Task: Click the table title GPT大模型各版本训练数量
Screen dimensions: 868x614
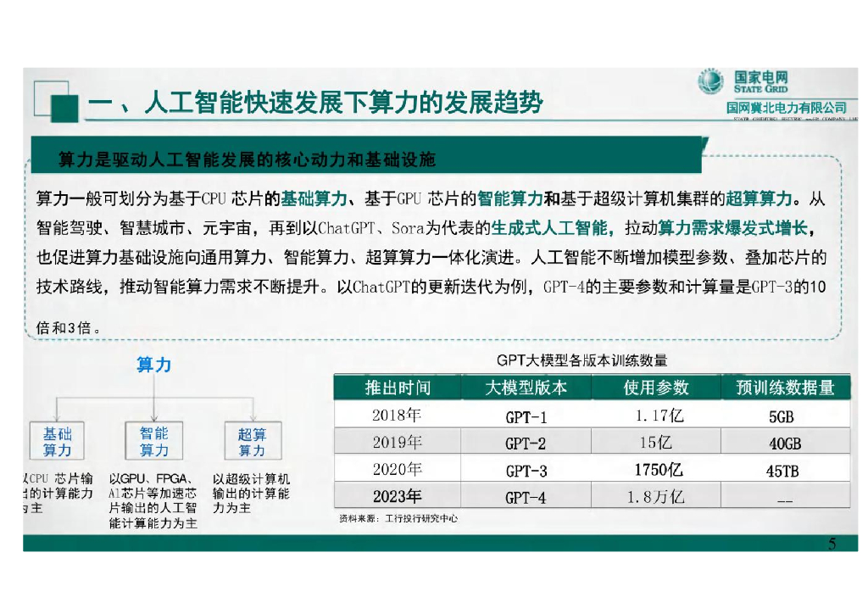Action: pyautogui.click(x=581, y=360)
